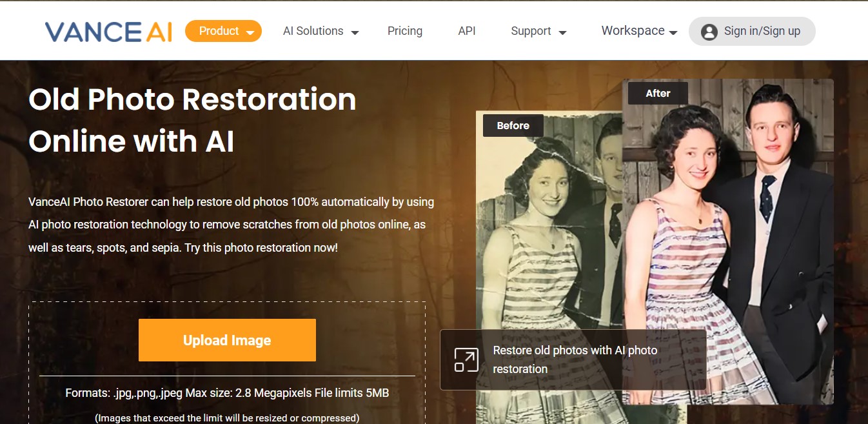868x424 pixels.
Task: Click the user avatar icon beside Sign in
Action: click(708, 31)
